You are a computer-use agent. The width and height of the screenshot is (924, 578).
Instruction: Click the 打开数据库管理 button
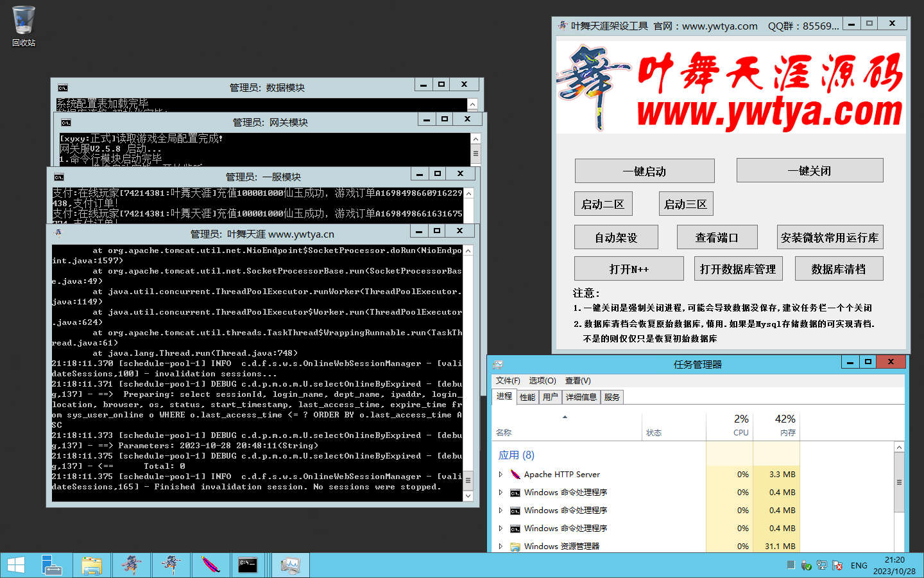738,268
